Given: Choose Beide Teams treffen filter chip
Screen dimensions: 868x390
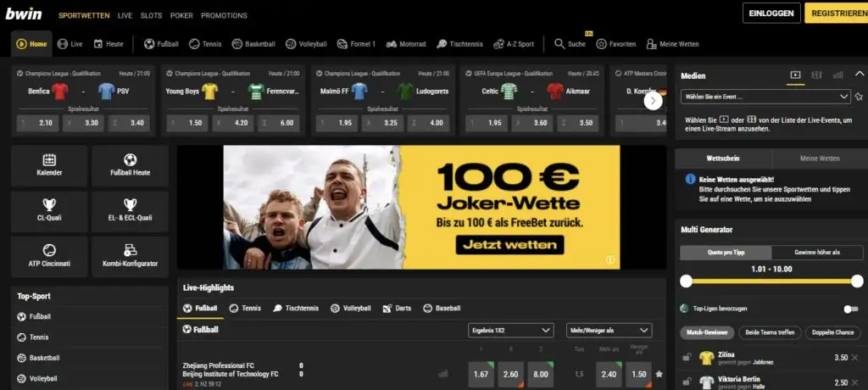Looking at the screenshot, I should (x=770, y=332).
